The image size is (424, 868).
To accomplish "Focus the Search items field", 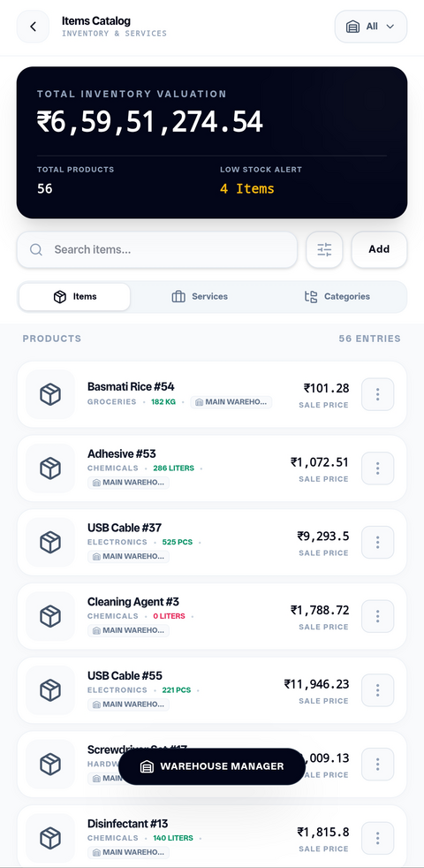I will click(157, 249).
